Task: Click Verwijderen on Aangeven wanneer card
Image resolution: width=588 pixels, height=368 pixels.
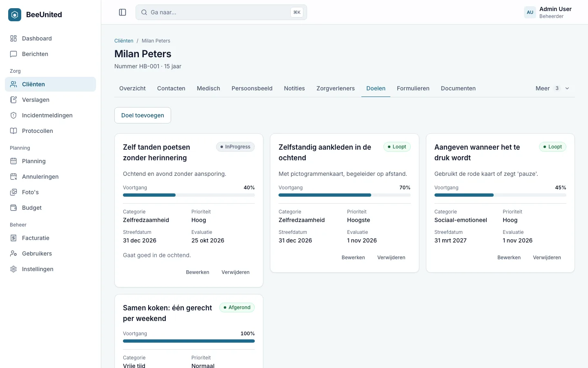Action: (547, 258)
